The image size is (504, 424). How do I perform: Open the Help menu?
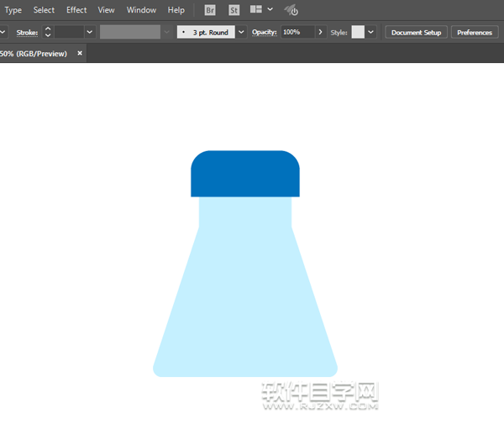176,10
